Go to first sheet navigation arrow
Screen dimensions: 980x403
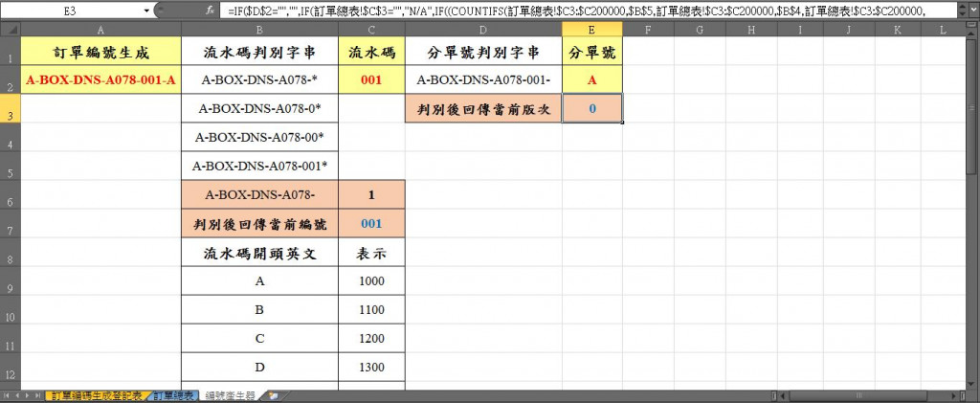point(7,396)
